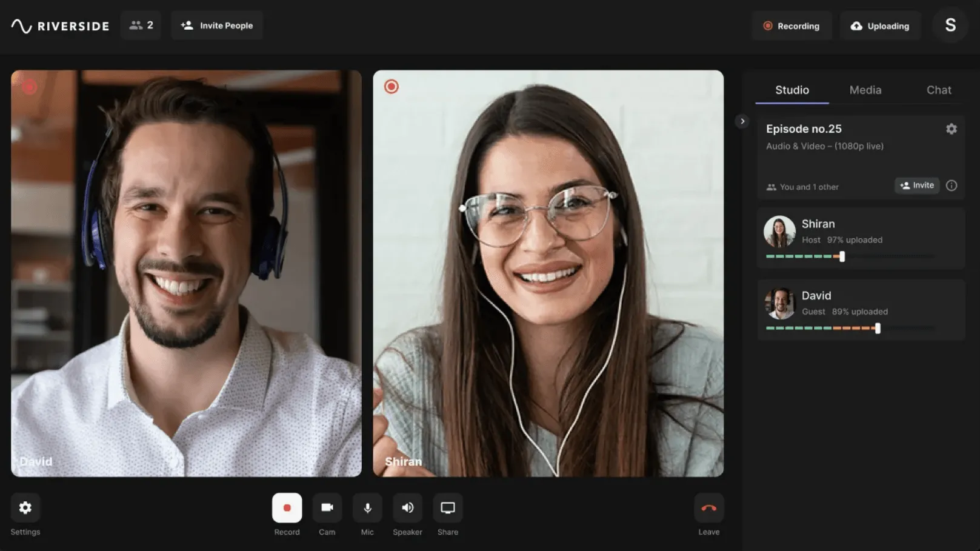Click the Leave call button

point(709,508)
